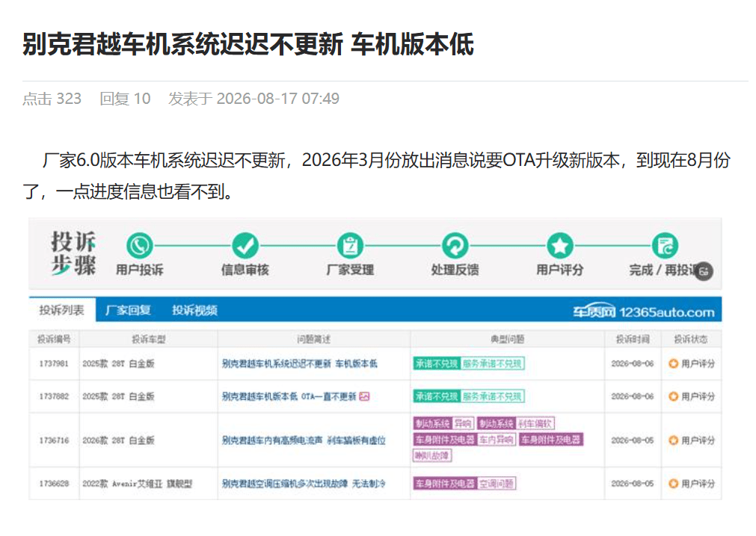Screen dimensions: 756x536
Task: Click the 承诺不兑现 tag in row 1737981
Action: click(437, 363)
